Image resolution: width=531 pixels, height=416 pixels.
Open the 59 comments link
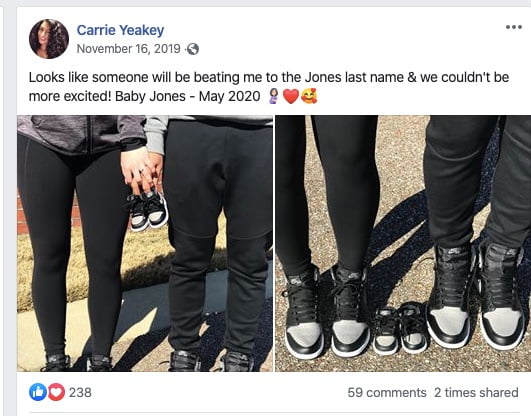pos(387,393)
